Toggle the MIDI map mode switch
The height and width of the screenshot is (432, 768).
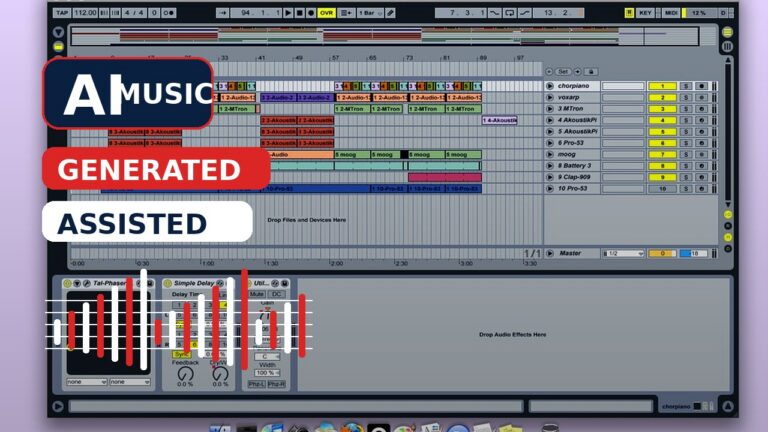click(671, 13)
